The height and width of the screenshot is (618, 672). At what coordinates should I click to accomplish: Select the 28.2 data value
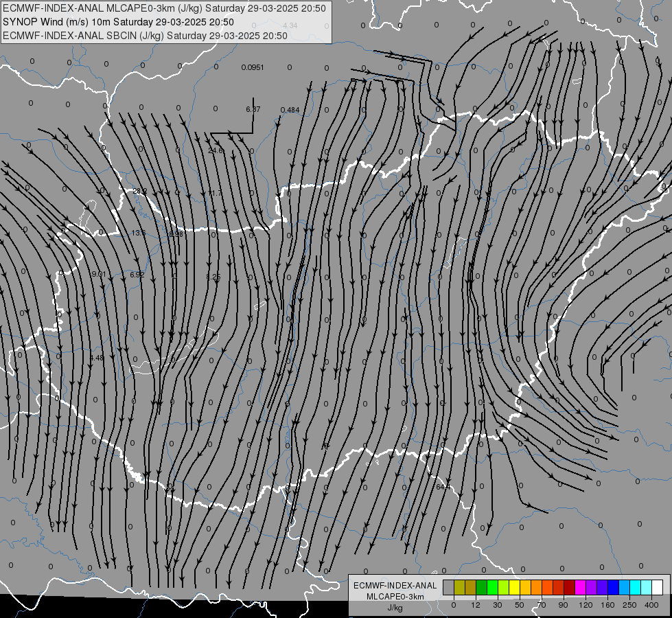(140, 192)
